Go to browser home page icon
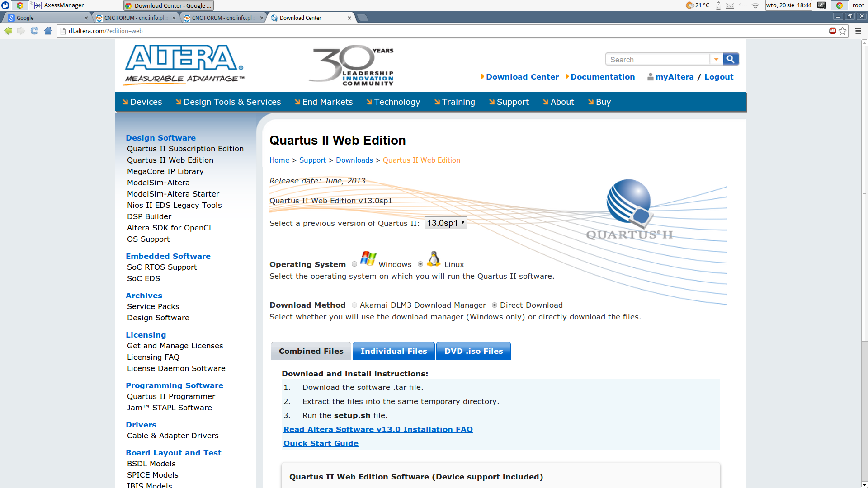Viewport: 868px width, 488px height. (x=48, y=31)
